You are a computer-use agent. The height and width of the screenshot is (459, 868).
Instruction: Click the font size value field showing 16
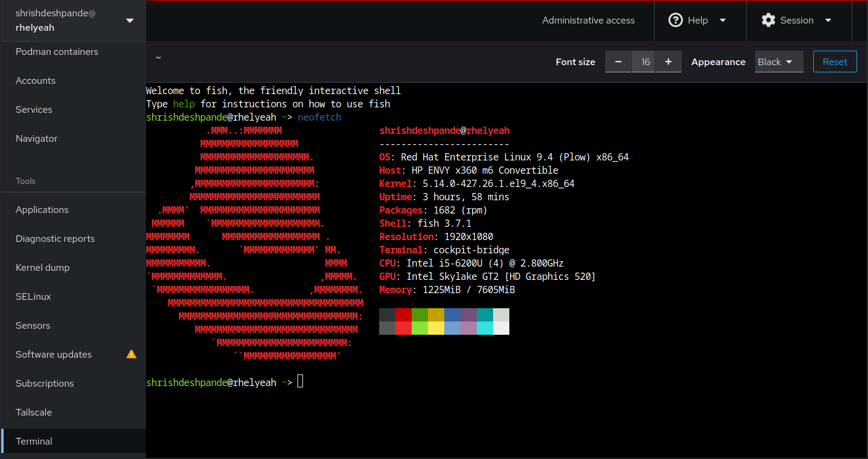tap(644, 62)
